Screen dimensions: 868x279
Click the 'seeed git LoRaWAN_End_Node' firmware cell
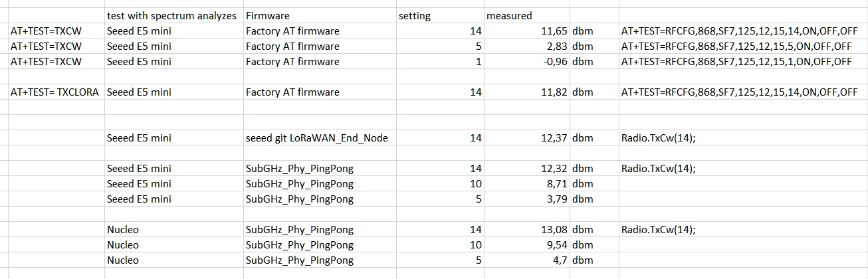pos(319,138)
